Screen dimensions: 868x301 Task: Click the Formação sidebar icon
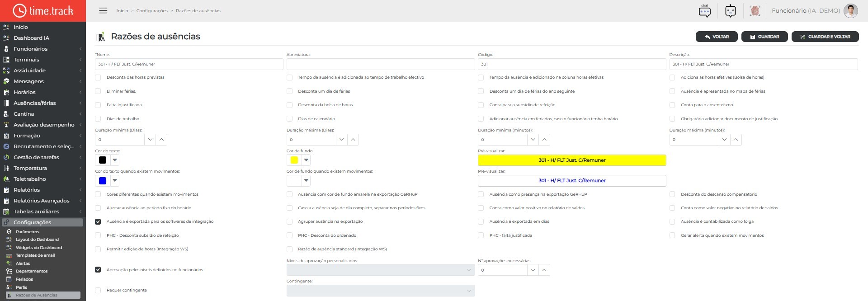[6, 136]
